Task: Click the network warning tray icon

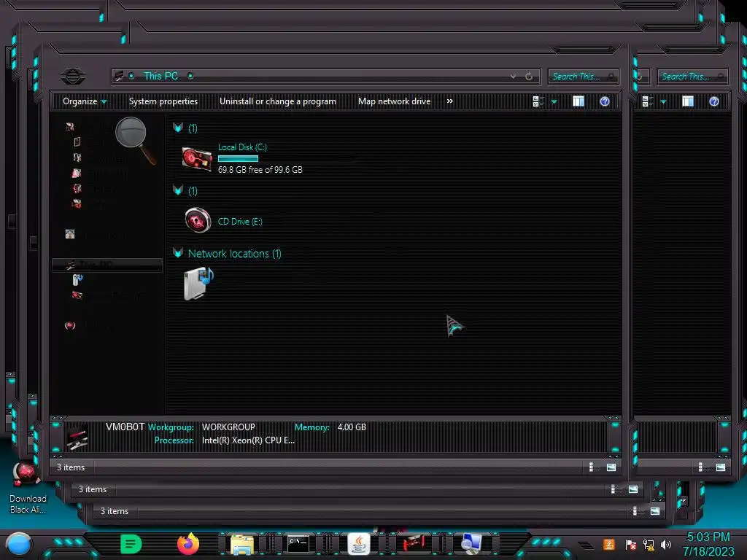Action: pyautogui.click(x=649, y=545)
